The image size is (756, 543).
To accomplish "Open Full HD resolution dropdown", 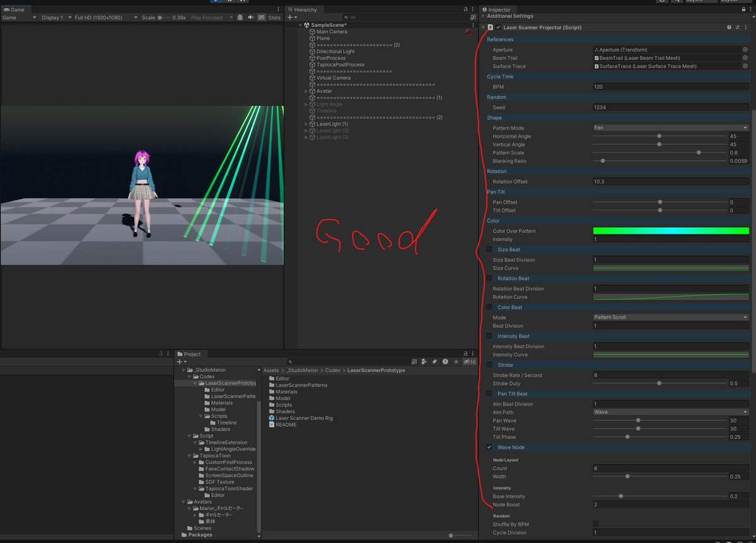I will (105, 18).
